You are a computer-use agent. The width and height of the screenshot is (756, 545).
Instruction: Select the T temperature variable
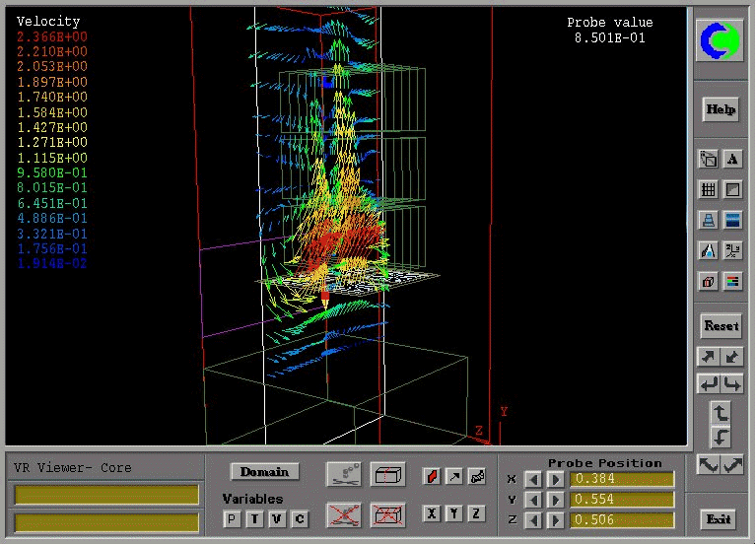point(254,518)
